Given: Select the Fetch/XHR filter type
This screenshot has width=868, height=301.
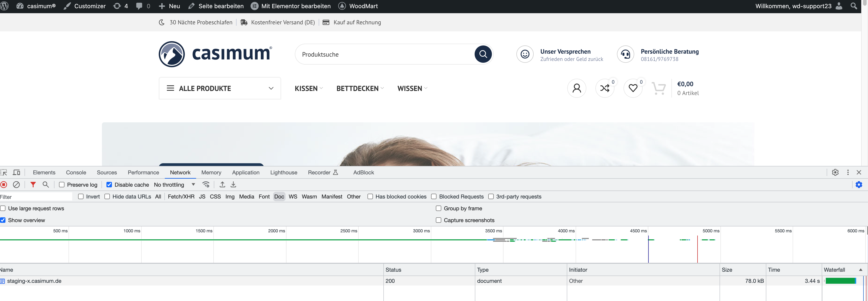Looking at the screenshot, I should coord(181,196).
